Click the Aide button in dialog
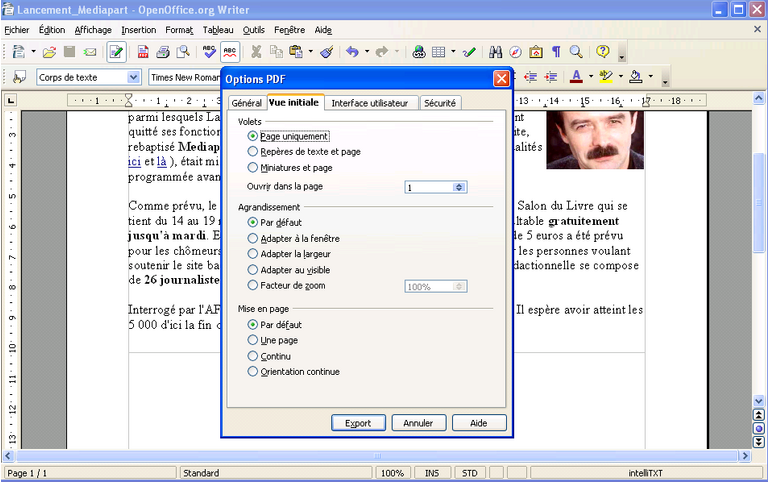This screenshot has height=482, width=768. coord(479,423)
